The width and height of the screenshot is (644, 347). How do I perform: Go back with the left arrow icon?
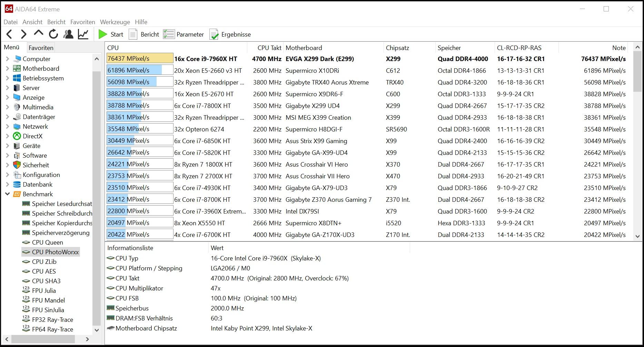tap(9, 34)
